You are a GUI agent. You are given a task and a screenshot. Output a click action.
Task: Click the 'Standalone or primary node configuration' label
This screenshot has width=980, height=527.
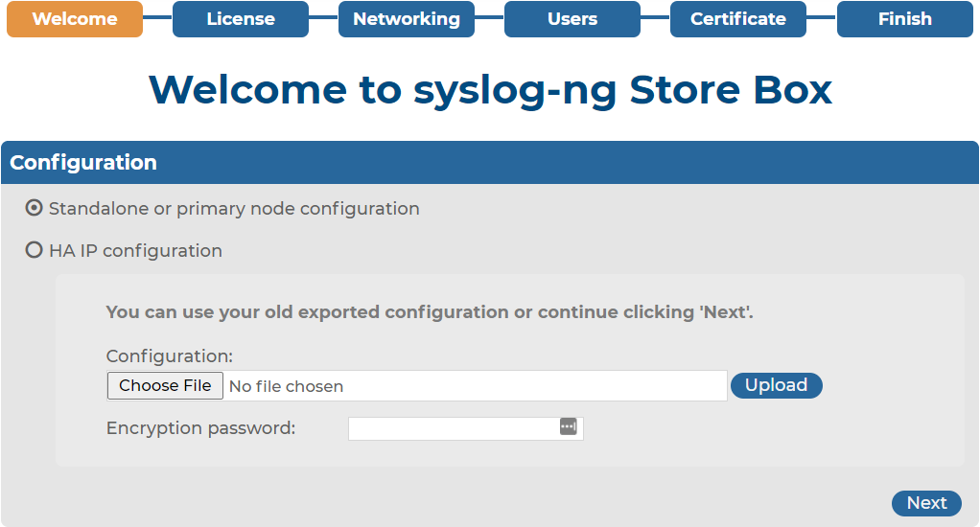coord(234,209)
